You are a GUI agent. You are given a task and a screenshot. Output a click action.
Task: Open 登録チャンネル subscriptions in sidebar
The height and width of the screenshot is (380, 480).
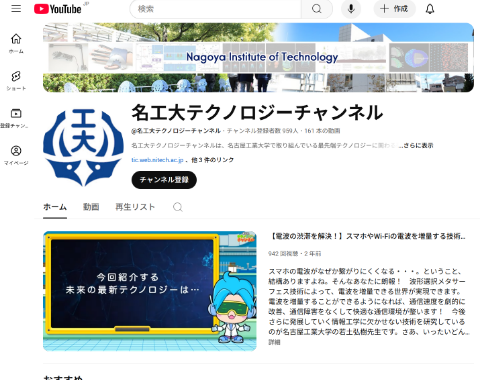[x=15, y=118]
